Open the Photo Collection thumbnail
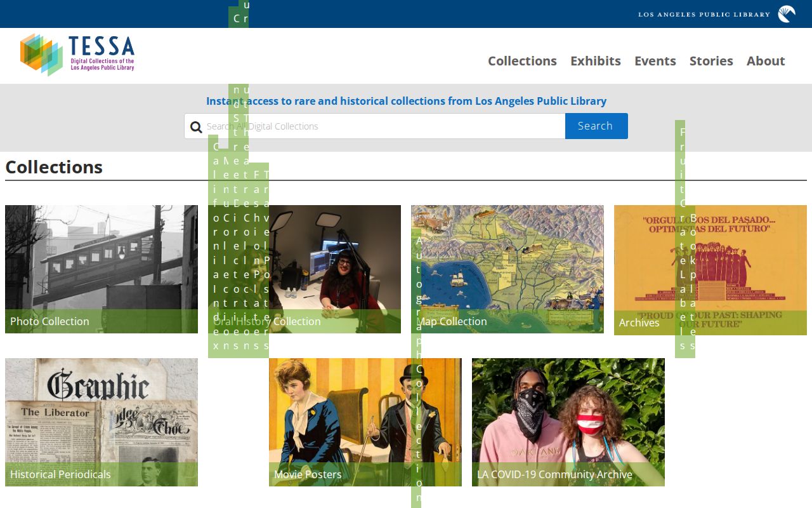Image resolution: width=812 pixels, height=508 pixels. tap(101, 269)
